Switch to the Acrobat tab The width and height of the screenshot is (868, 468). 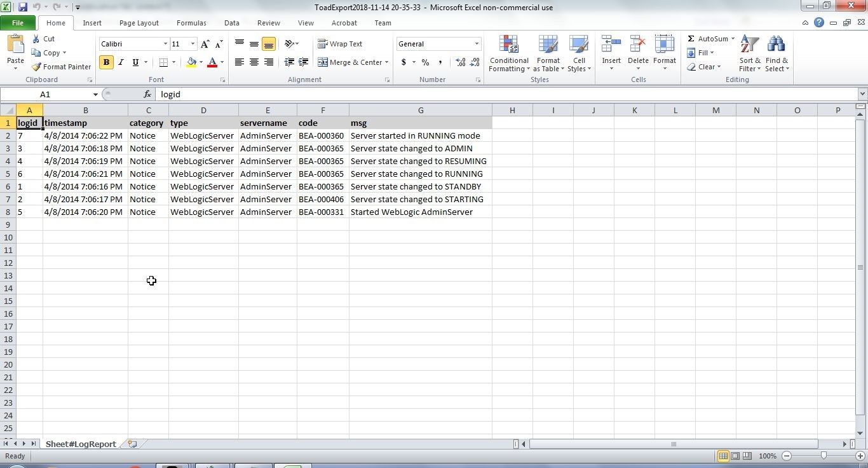tap(344, 23)
